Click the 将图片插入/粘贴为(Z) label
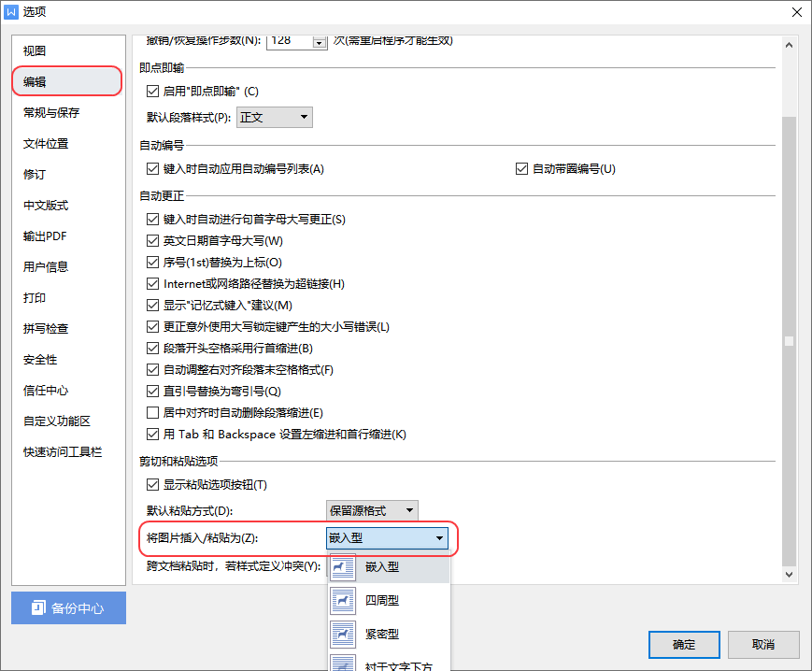This screenshot has height=671, width=812. [202, 538]
